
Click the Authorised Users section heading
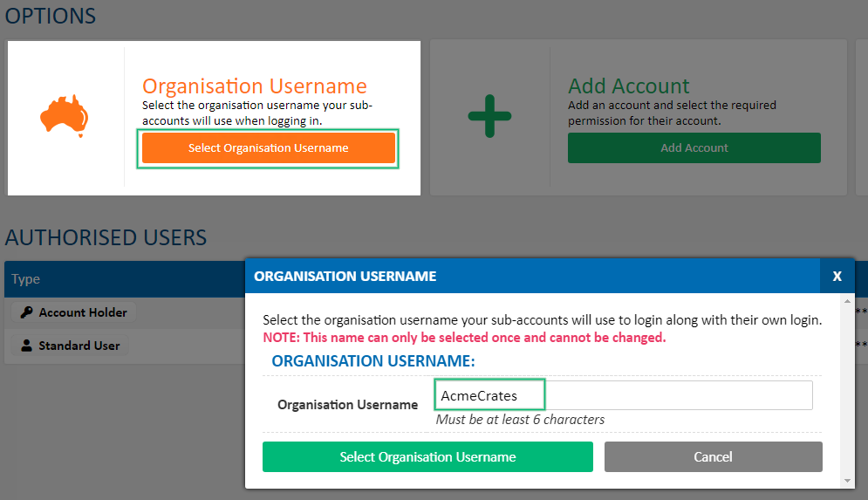106,237
